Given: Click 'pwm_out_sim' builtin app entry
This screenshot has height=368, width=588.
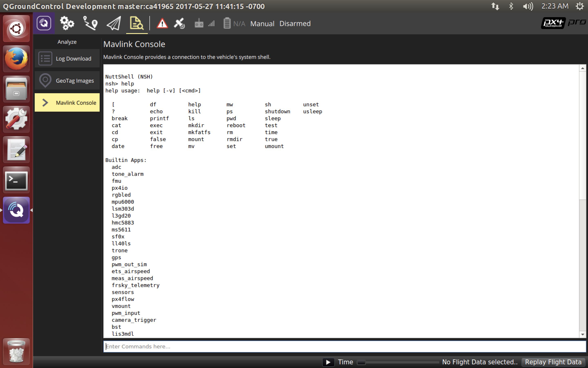Looking at the screenshot, I should tap(129, 264).
